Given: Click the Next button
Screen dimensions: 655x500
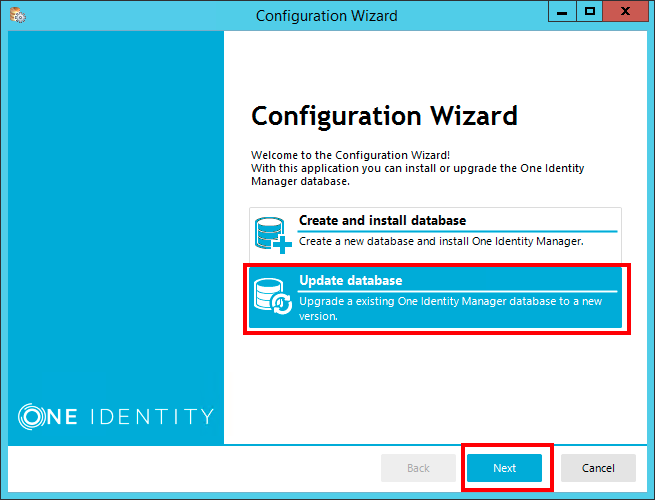Looking at the screenshot, I should click(504, 468).
